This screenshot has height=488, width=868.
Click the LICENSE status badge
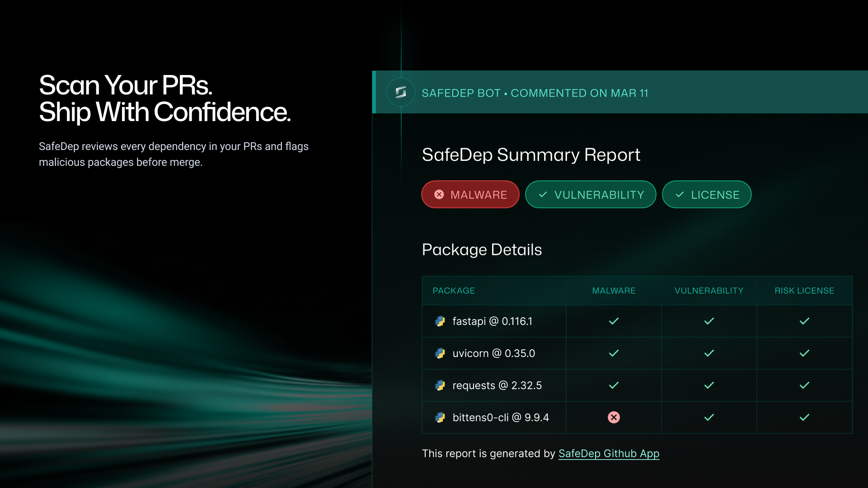(707, 194)
